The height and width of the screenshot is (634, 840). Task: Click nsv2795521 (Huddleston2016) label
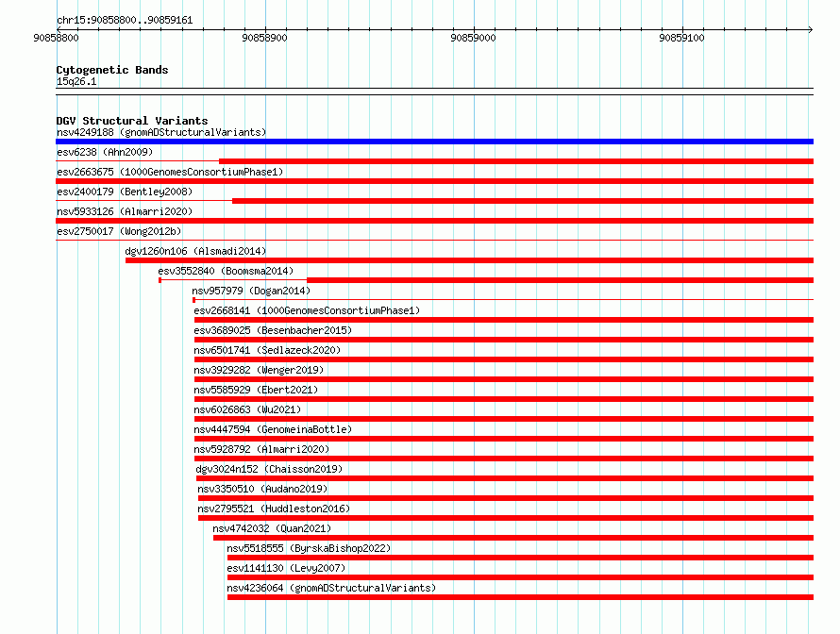[274, 509]
